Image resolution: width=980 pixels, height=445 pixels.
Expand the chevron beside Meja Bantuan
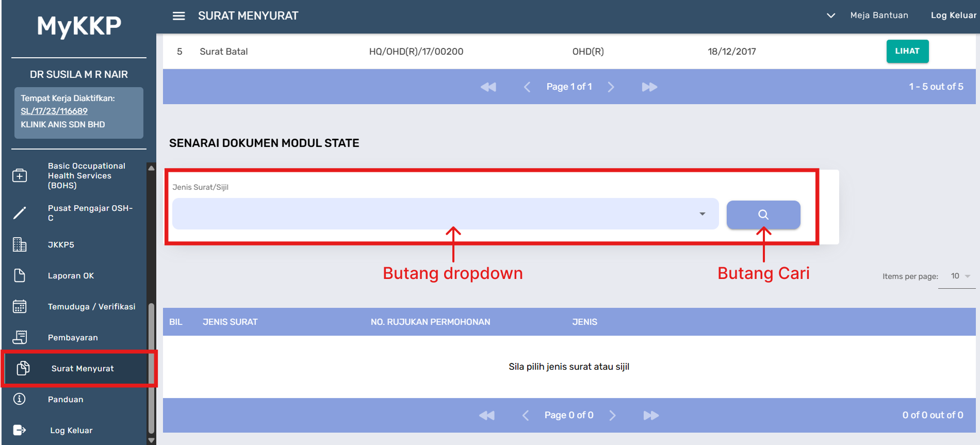coord(830,15)
